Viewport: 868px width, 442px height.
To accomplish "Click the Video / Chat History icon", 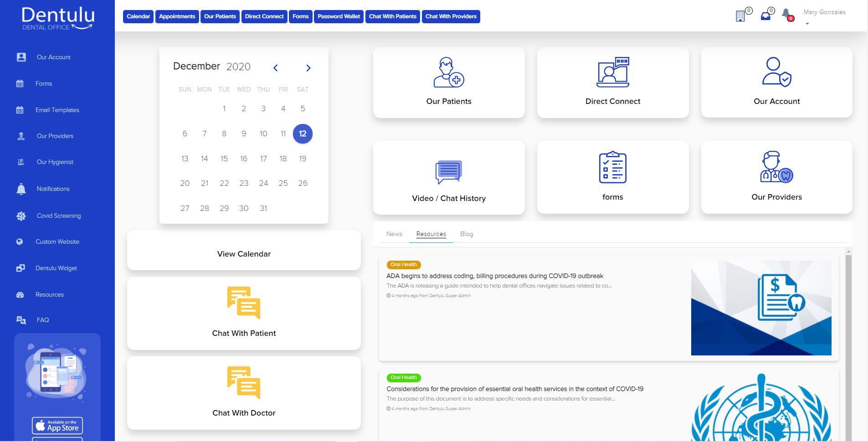I will click(x=449, y=172).
